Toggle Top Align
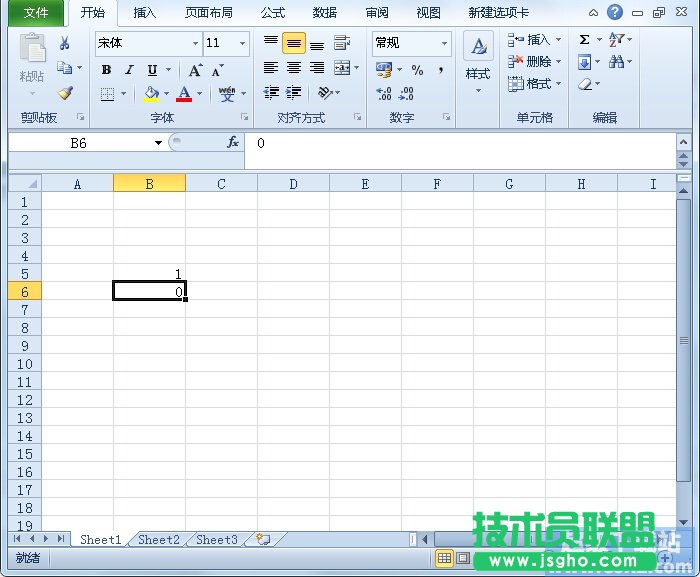The width and height of the screenshot is (700, 577). [x=271, y=41]
